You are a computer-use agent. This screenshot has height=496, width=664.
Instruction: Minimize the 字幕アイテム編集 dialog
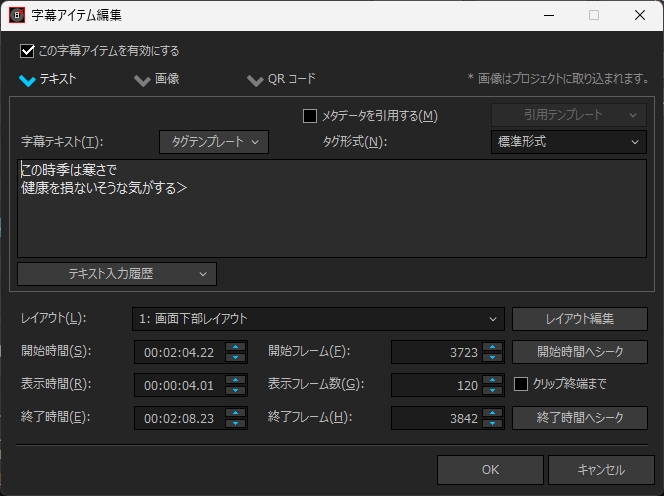pyautogui.click(x=549, y=15)
